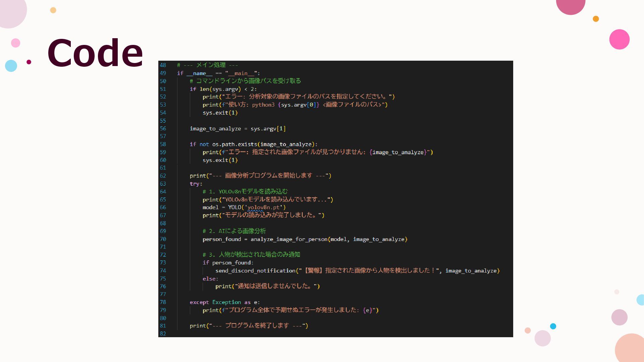Click line number 49 in the gutter
This screenshot has height=362, width=644.
pyautogui.click(x=163, y=73)
